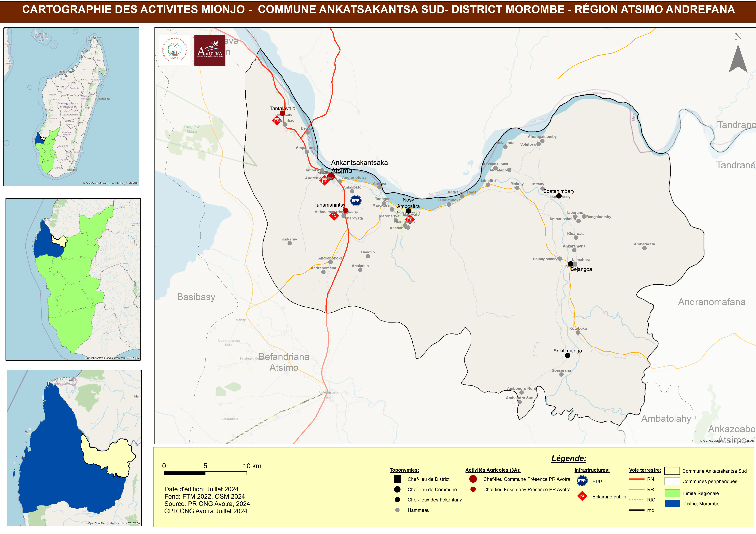The width and height of the screenshot is (756, 534).
Task: Click the District Morombe blue swatch
Action: [x=672, y=503]
